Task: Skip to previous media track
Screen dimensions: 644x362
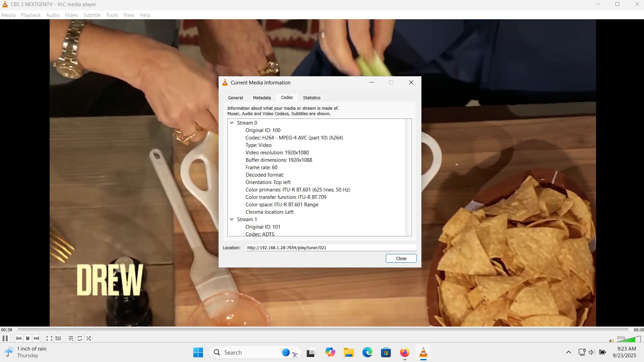Action: pyautogui.click(x=19, y=338)
